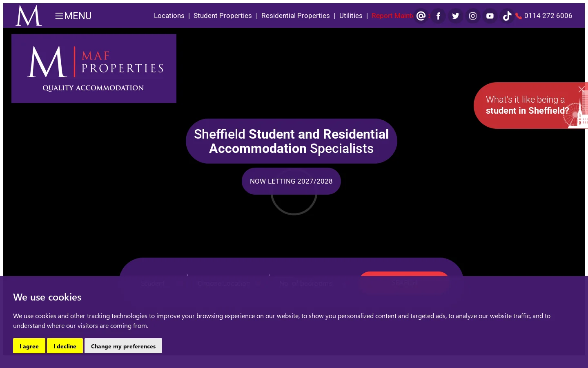Open the Locations nav link
The height and width of the screenshot is (368, 588).
[x=169, y=16]
